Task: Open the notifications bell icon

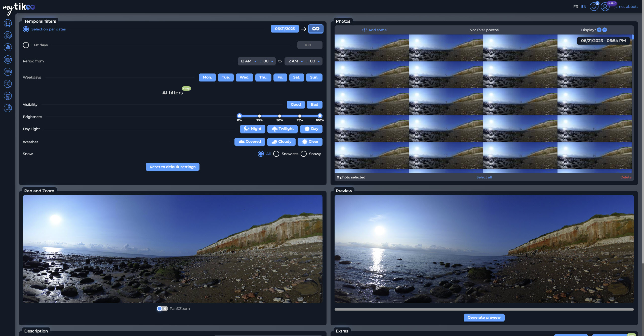Action: (x=594, y=7)
